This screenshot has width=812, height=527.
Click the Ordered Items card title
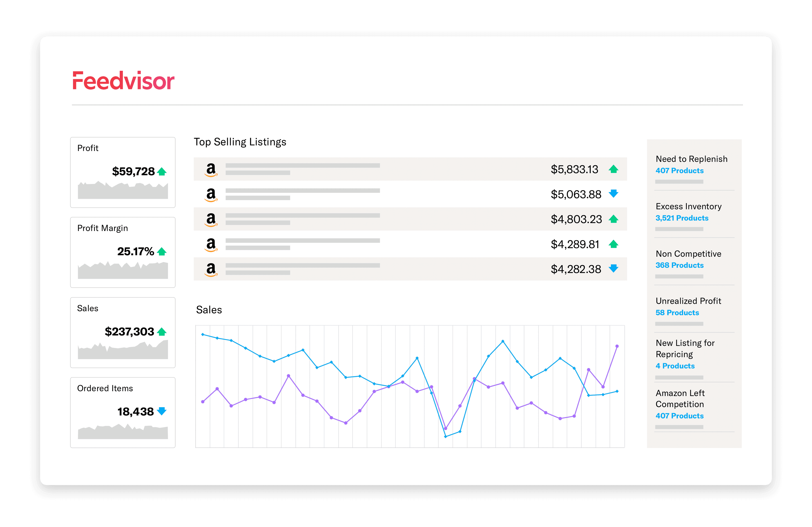pos(105,388)
